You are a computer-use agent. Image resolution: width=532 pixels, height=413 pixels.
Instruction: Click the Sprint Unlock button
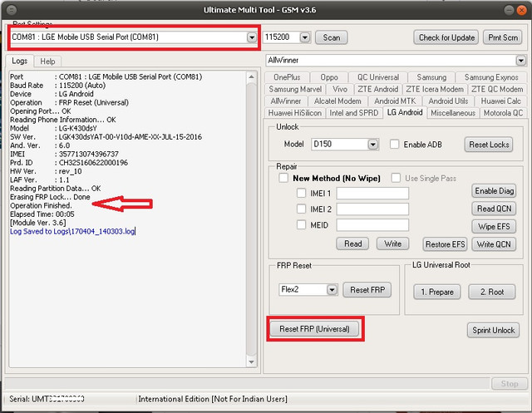point(493,330)
